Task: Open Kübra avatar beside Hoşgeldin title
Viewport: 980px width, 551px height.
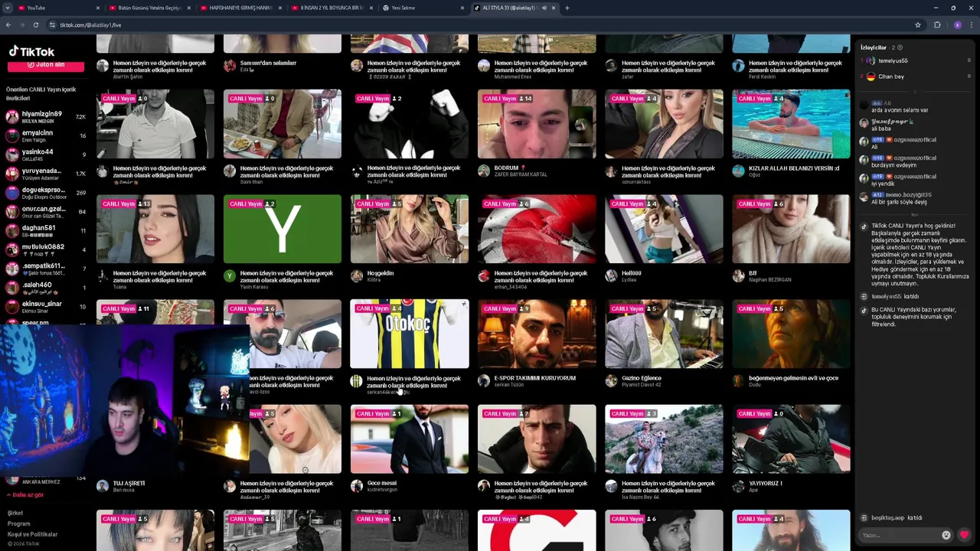Action: point(357,276)
